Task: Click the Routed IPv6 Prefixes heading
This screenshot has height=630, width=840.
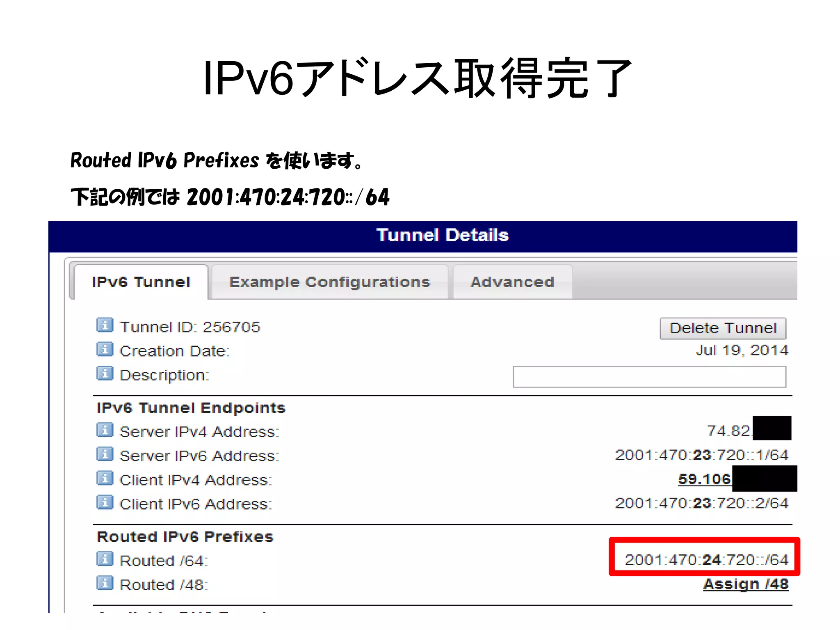Action: pos(185,537)
